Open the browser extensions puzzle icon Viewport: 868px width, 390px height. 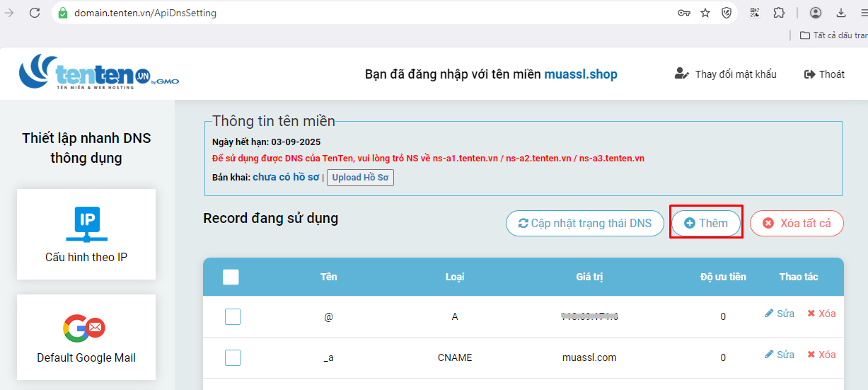coord(779,13)
